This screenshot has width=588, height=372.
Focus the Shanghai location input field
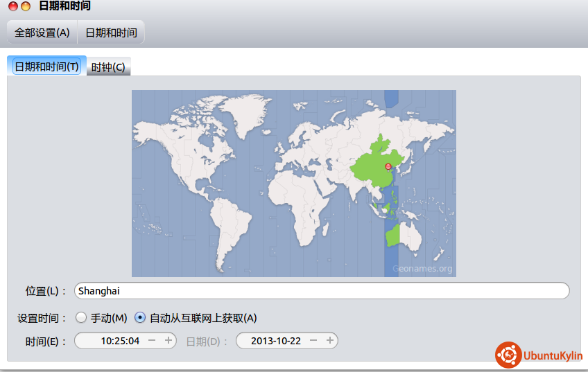pyautogui.click(x=322, y=291)
